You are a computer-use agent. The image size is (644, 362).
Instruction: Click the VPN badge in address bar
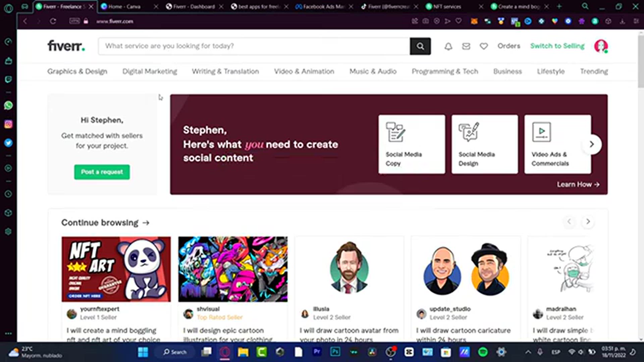(74, 21)
